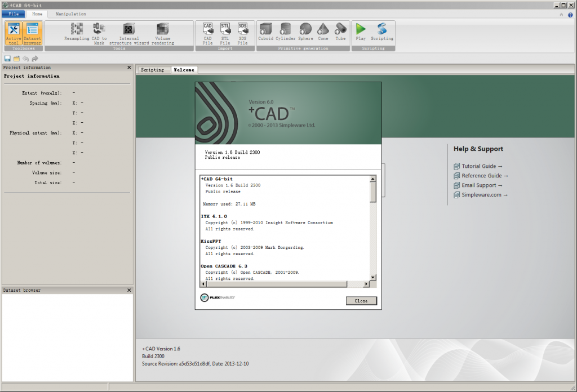Click the horizontal scrollbar thumb in About text box
577x392 pixels.
click(x=277, y=284)
